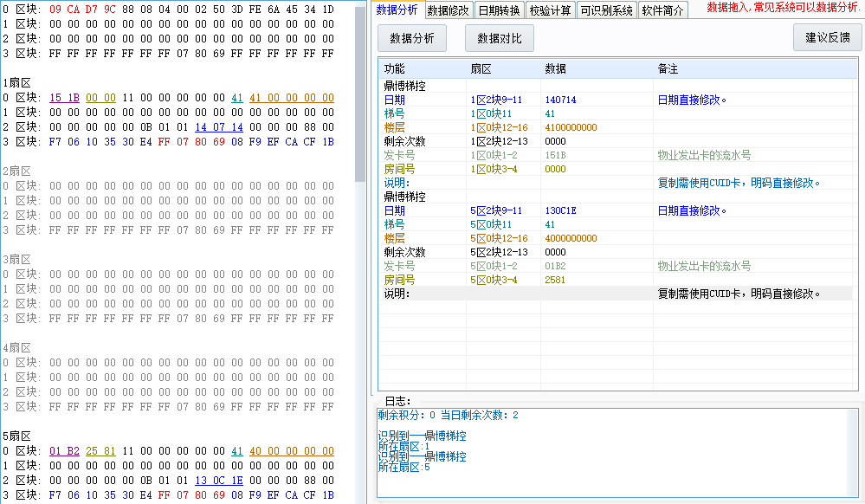Select the 房间号 row with data 2581
This screenshot has width=865, height=504.
click(x=556, y=280)
